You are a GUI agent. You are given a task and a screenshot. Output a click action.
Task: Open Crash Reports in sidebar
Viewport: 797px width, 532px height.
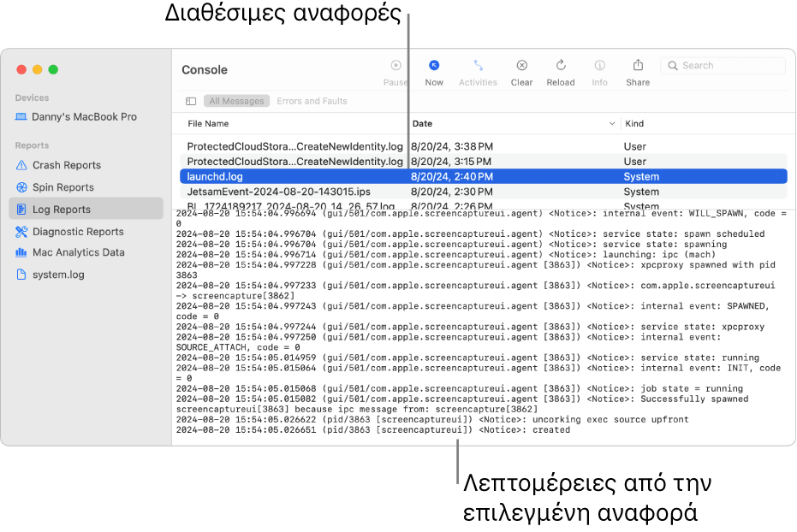click(x=67, y=165)
